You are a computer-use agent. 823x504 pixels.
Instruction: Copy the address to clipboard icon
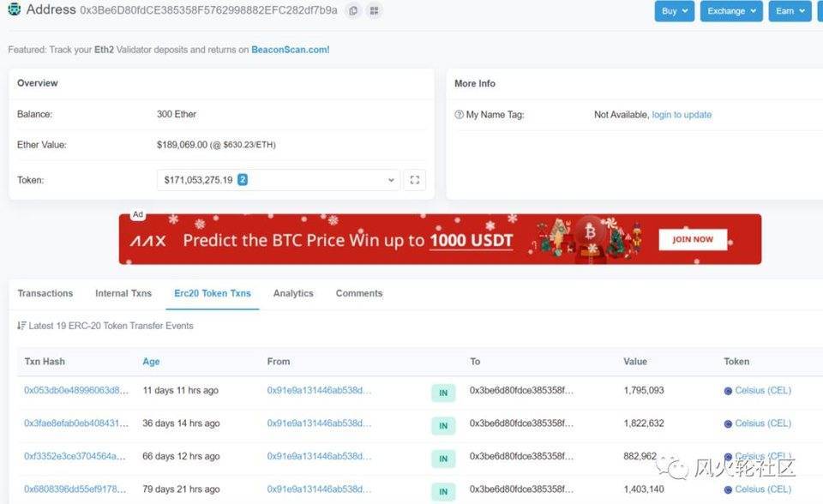coord(353,10)
